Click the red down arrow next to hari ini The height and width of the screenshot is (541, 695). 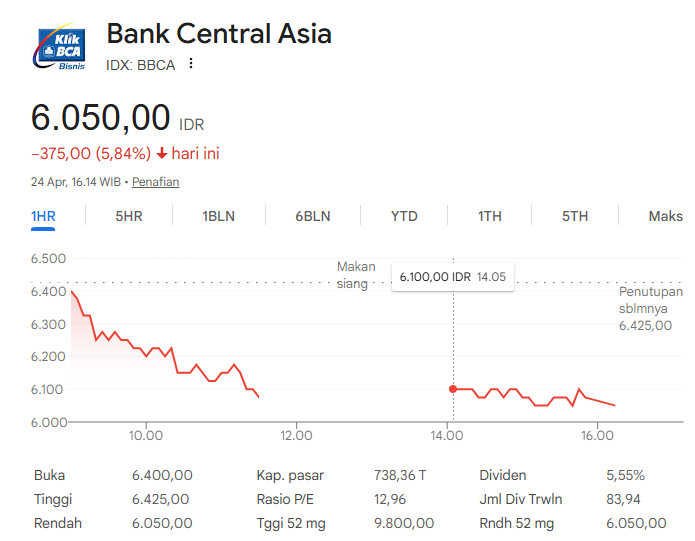pos(161,154)
